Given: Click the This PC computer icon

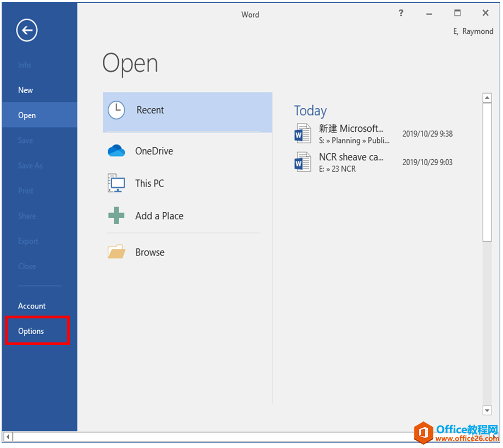Looking at the screenshot, I should coord(116,183).
